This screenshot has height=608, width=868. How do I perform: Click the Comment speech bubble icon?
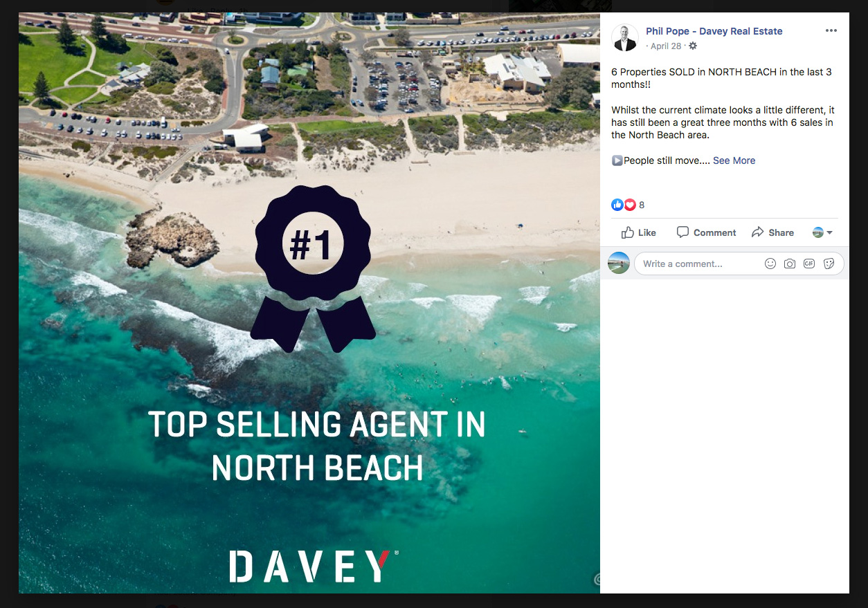pyautogui.click(x=682, y=232)
